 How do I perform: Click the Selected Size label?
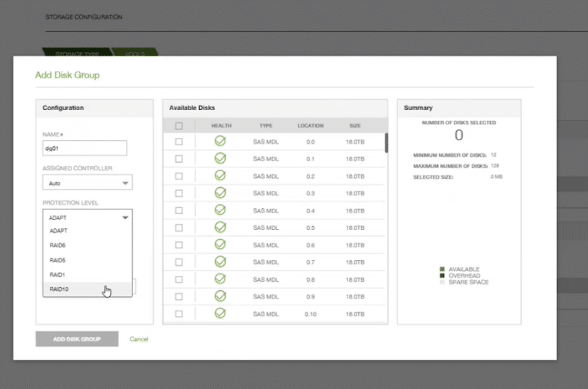tap(433, 177)
